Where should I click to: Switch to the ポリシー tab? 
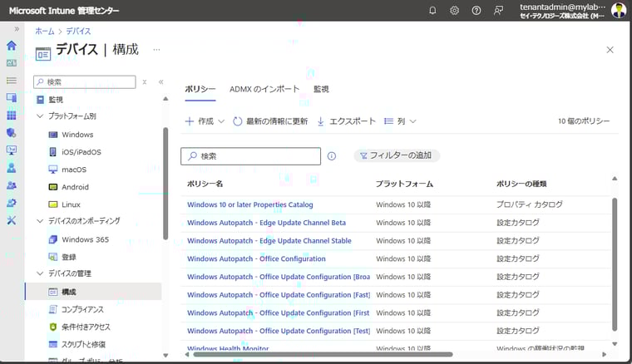point(200,90)
